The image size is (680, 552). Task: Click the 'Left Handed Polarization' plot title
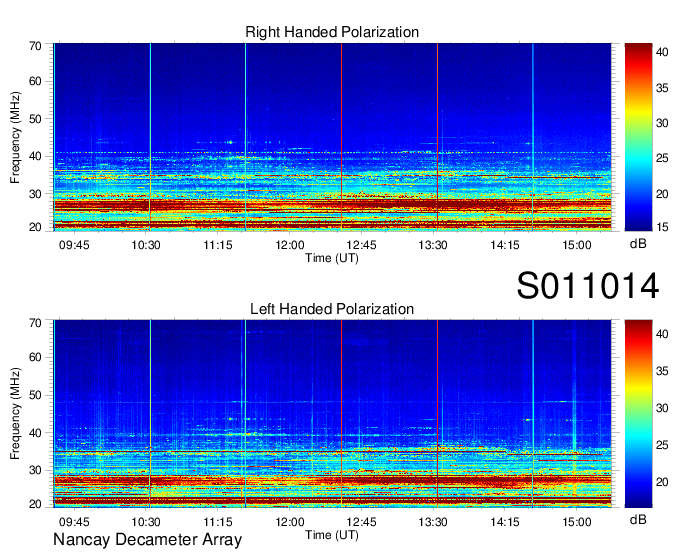tap(332, 309)
